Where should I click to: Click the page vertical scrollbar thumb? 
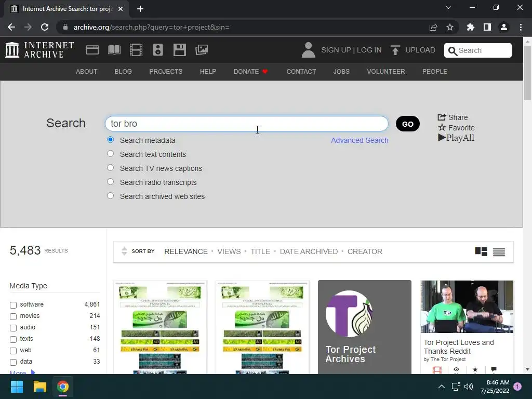click(527, 73)
